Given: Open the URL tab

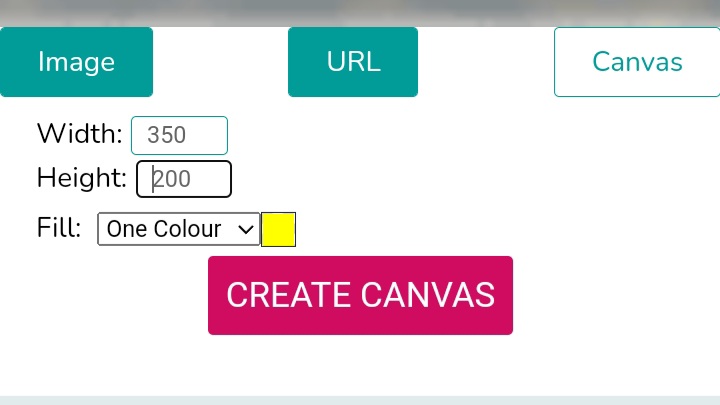Looking at the screenshot, I should click(x=353, y=62).
